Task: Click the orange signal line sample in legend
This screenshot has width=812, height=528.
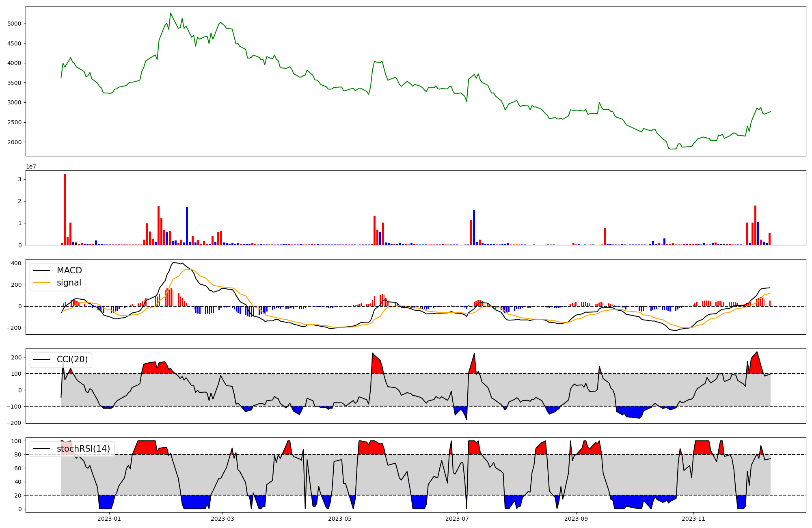Action: pos(42,283)
